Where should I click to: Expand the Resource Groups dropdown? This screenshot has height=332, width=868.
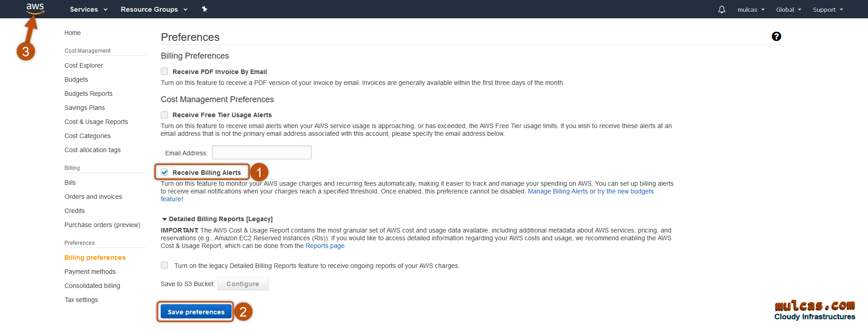pos(153,10)
